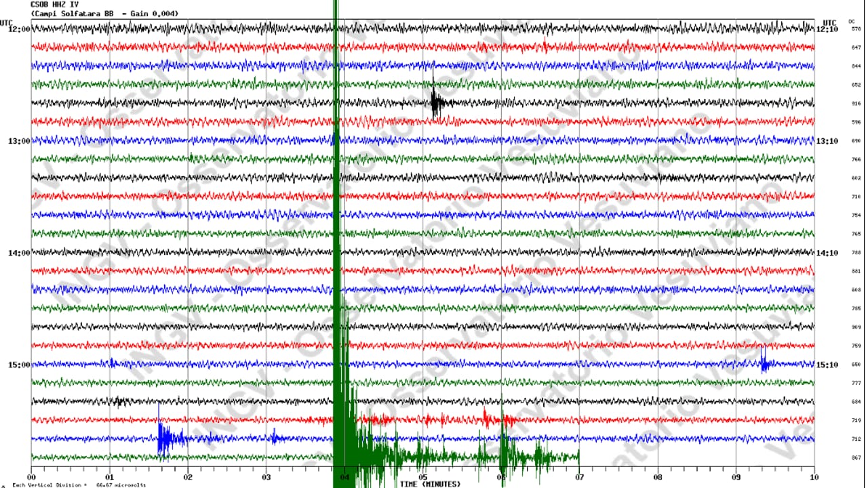
Task: Click the DC value 652
Action: tap(856, 85)
